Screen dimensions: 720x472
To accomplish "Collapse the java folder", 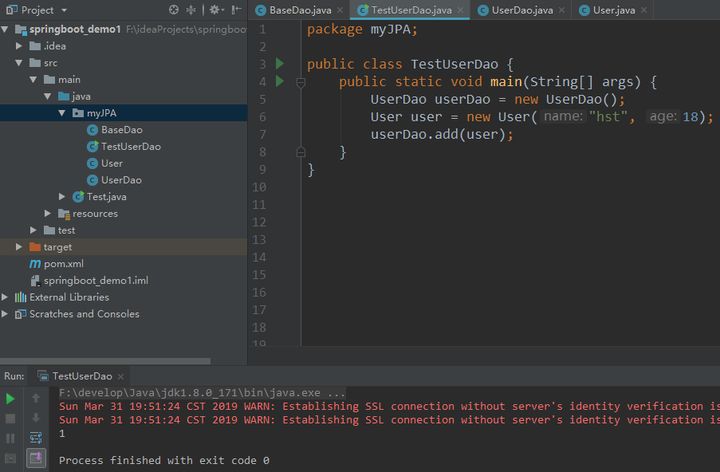I will point(47,96).
